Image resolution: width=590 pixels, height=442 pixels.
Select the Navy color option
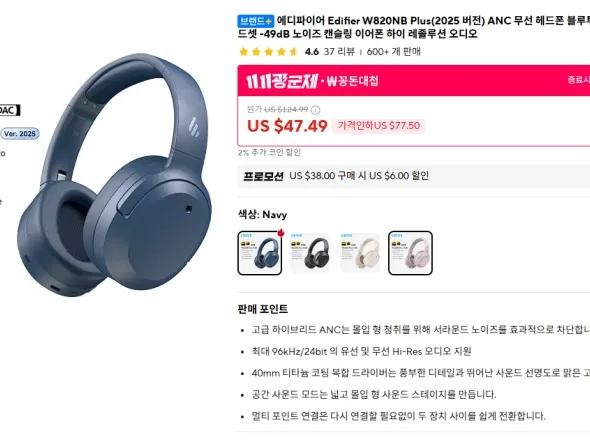(260, 253)
